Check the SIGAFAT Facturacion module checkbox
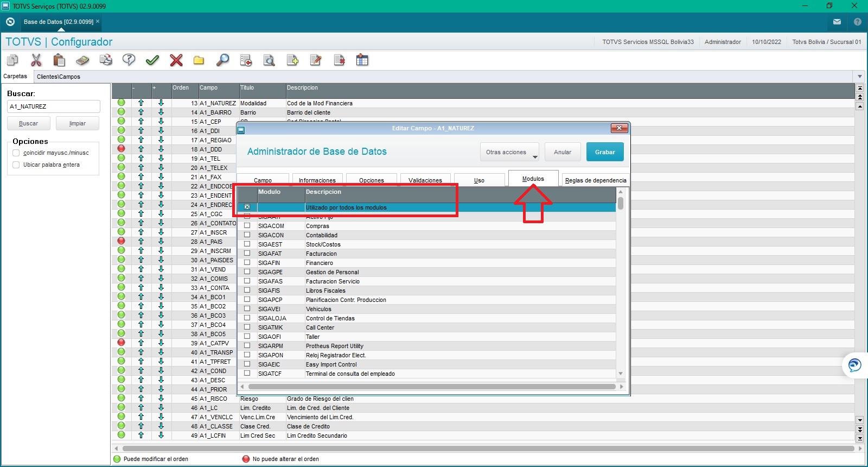Image resolution: width=868 pixels, height=467 pixels. (247, 253)
